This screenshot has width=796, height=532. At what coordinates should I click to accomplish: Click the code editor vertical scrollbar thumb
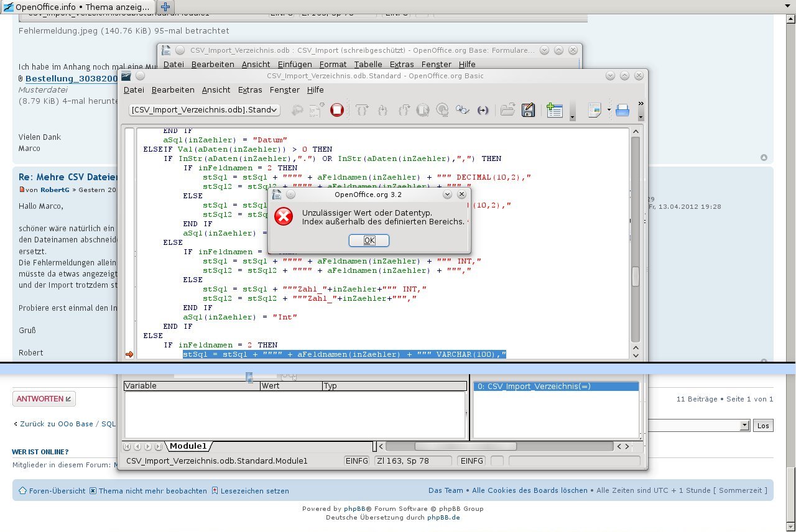coord(636,277)
